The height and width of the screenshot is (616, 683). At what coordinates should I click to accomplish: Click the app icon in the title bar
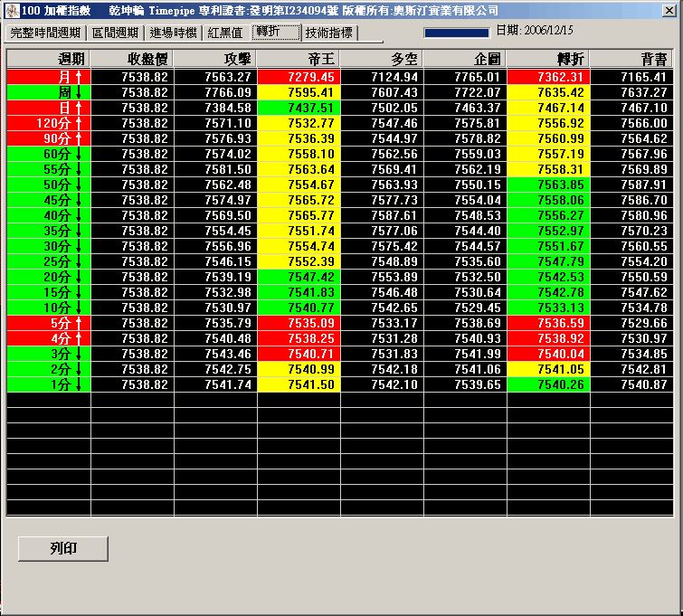11,10
